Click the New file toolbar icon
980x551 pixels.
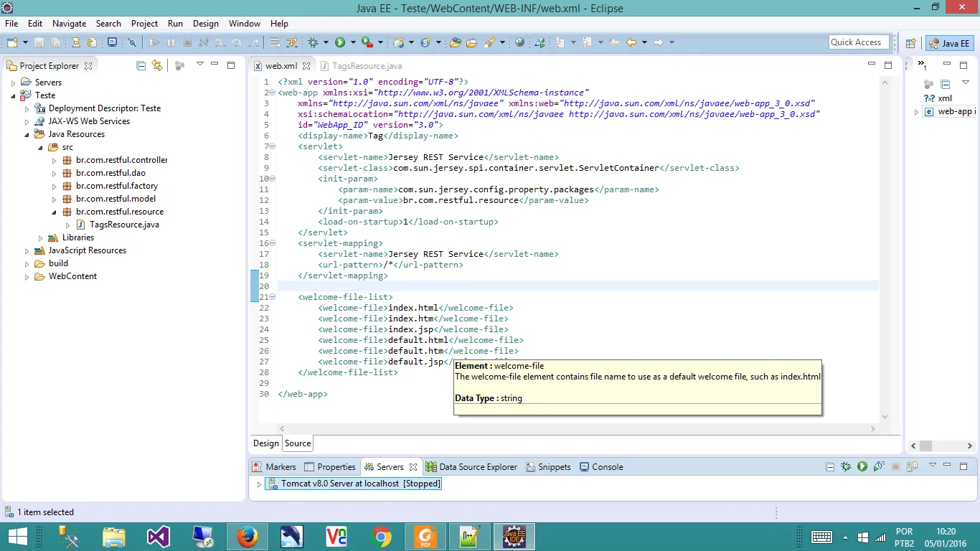13,43
